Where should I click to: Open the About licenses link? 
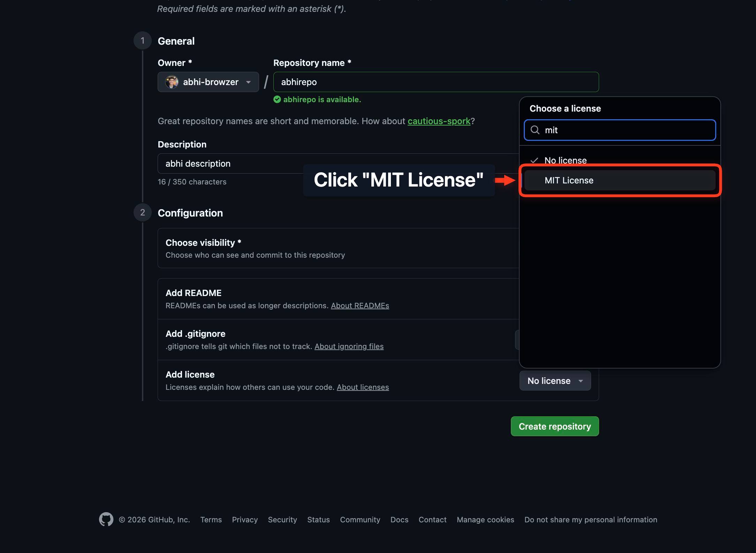coord(363,387)
